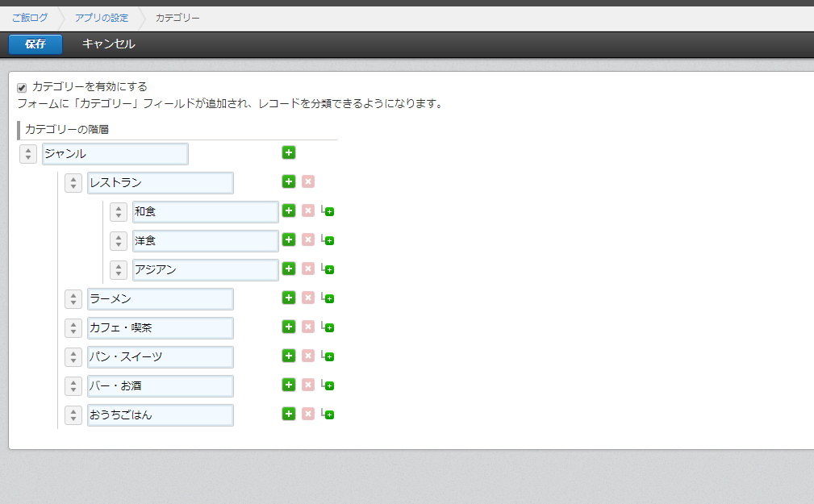Click the 洋食 category name field
The image size is (814, 504).
coord(206,241)
